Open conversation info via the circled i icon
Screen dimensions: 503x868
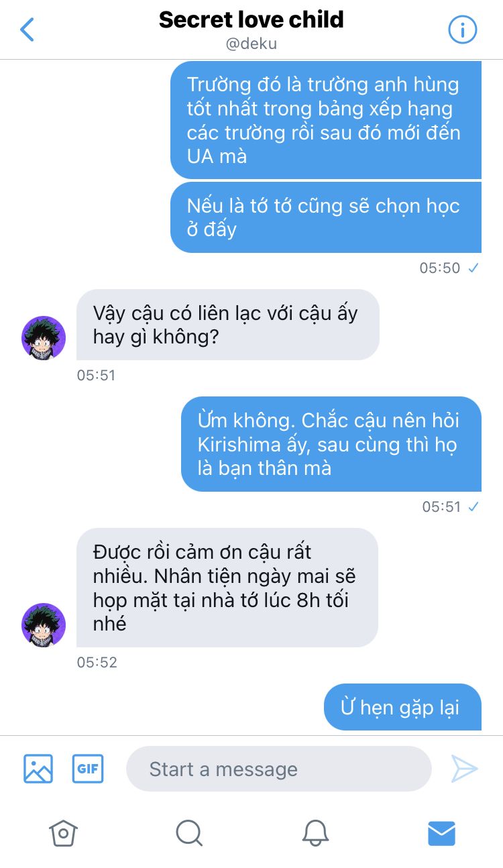pos(462,30)
